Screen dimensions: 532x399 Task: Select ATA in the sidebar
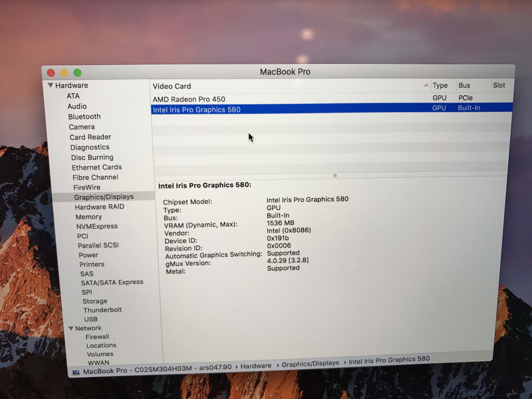coord(73,96)
